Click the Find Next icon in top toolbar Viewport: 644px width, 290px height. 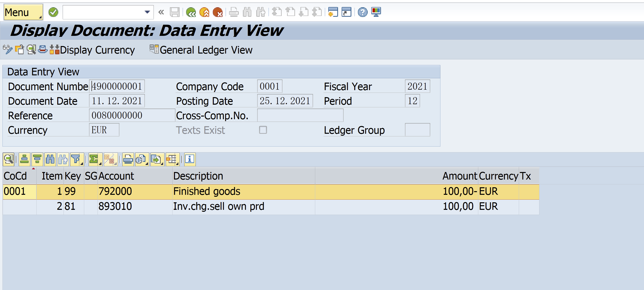click(x=261, y=12)
